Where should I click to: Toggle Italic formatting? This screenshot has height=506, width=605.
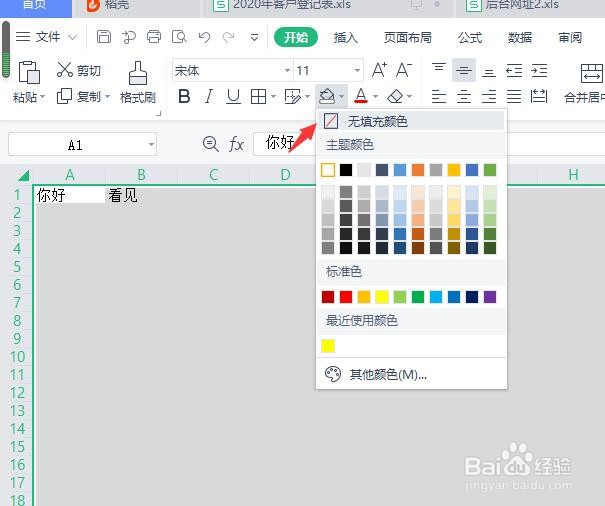click(209, 96)
